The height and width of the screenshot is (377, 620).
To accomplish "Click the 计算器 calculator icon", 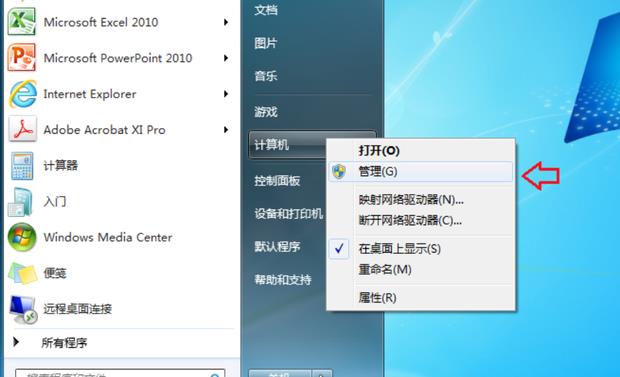I will [x=22, y=166].
